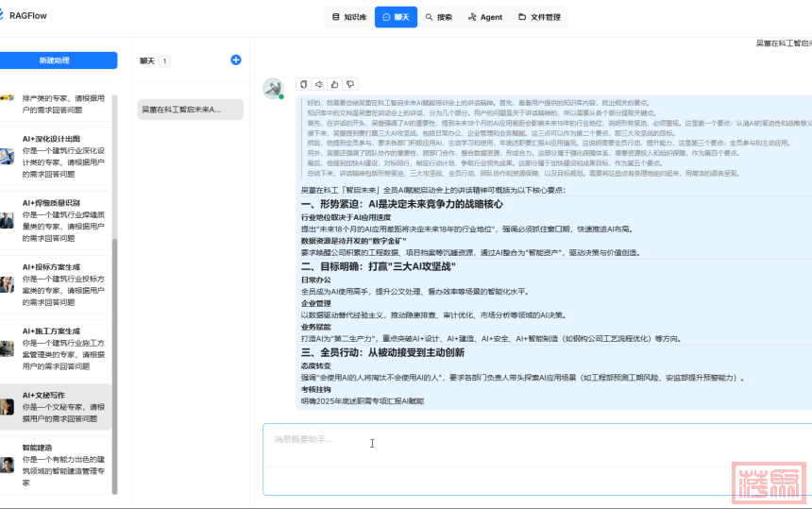Click the RAGFlow logo
Screen dimensions: 812x509
pyautogui.click(x=26, y=16)
